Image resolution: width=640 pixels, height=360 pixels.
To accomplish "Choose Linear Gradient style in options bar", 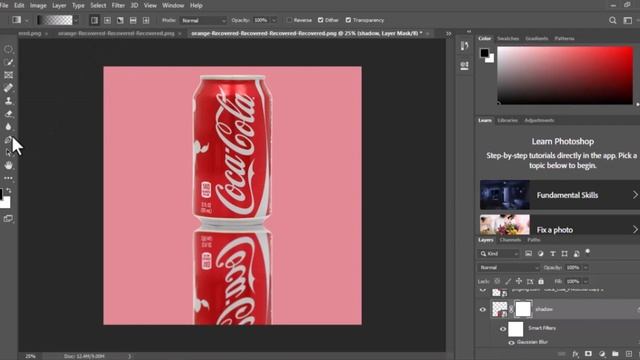I will [94, 20].
